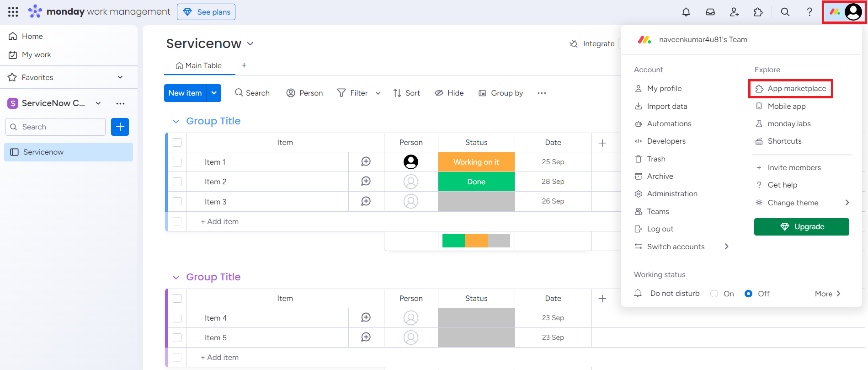Open the inbox tray icon
868x370 pixels.
click(710, 12)
